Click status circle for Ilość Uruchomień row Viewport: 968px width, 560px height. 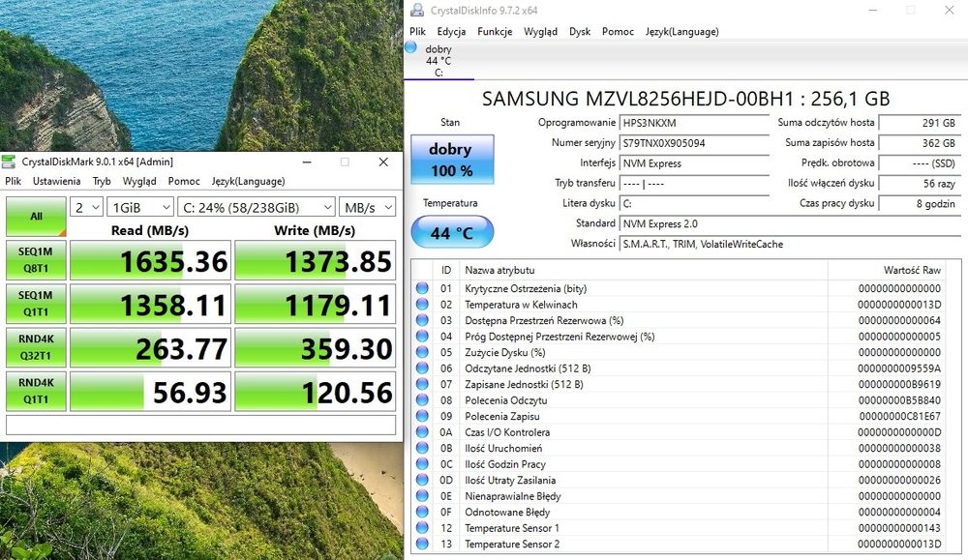(x=422, y=449)
